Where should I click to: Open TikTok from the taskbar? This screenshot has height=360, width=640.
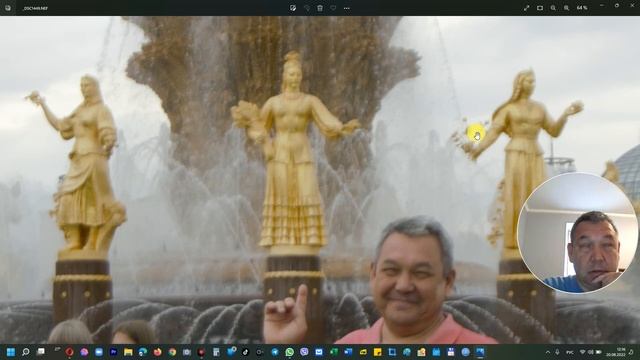click(x=245, y=352)
